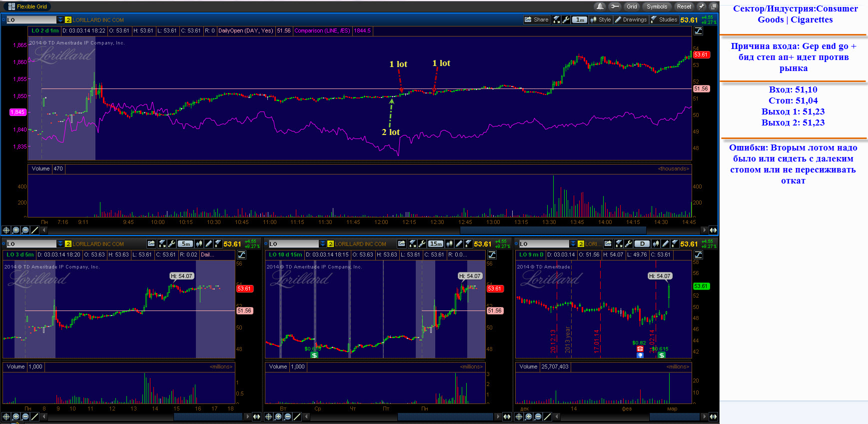Toggle price axis scale on daily chart
Viewport: 868px width, 424px height.
point(698,254)
